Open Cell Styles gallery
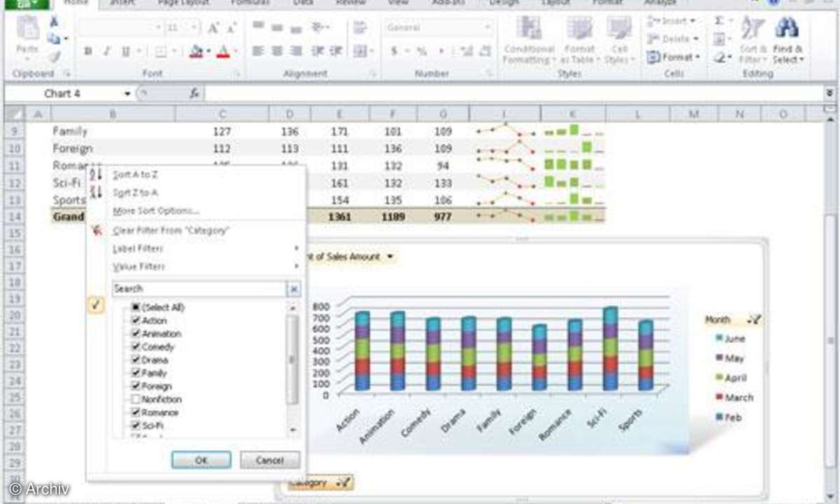Image resolution: width=840 pixels, height=504 pixels. click(619, 40)
